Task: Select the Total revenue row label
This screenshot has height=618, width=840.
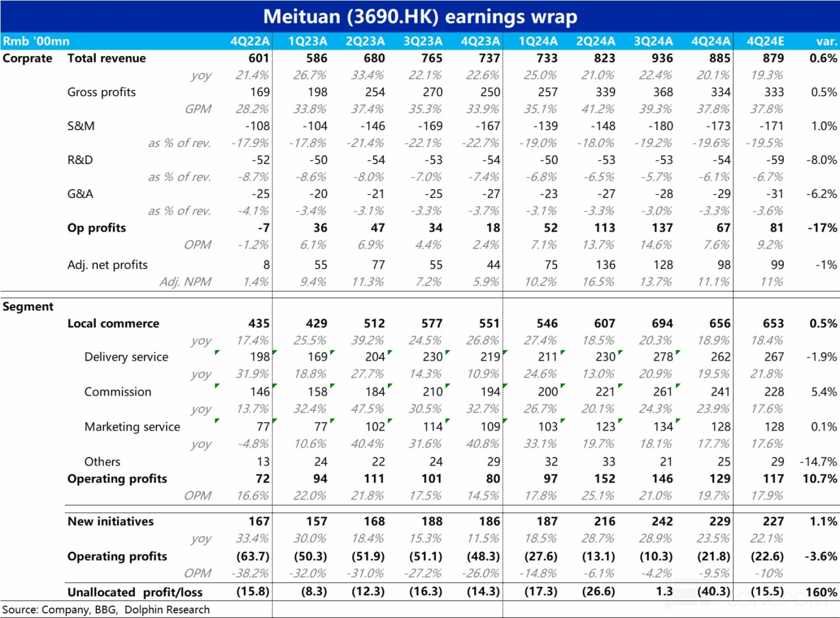Action: click(x=107, y=58)
